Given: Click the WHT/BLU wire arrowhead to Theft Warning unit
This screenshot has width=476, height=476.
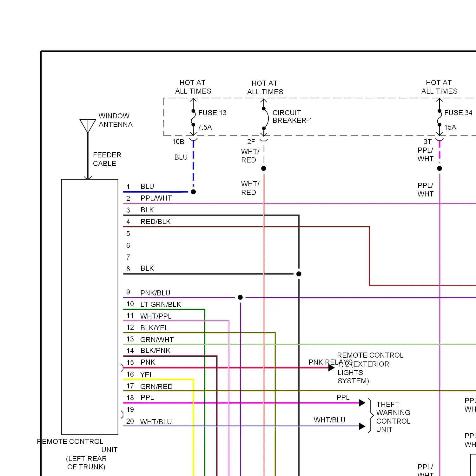Looking at the screenshot, I should [x=362, y=426].
